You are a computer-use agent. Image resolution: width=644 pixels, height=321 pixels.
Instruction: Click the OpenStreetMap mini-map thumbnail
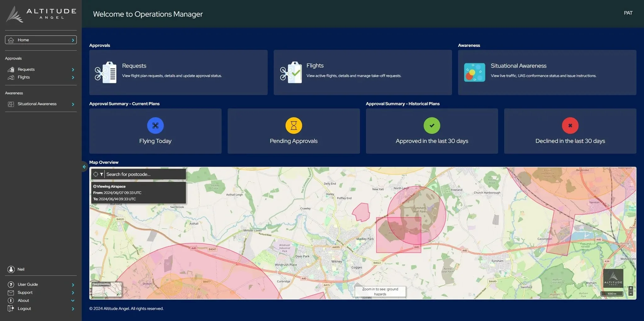(107, 290)
